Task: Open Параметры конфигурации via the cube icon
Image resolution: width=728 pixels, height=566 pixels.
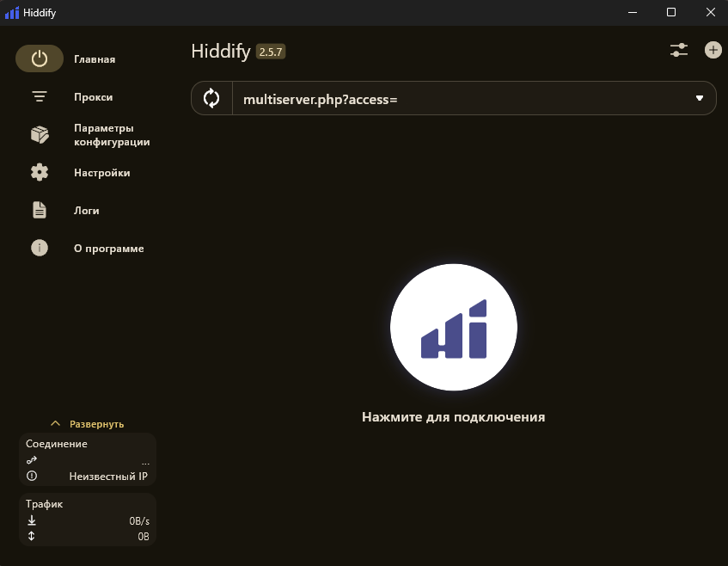Action: tap(40, 134)
